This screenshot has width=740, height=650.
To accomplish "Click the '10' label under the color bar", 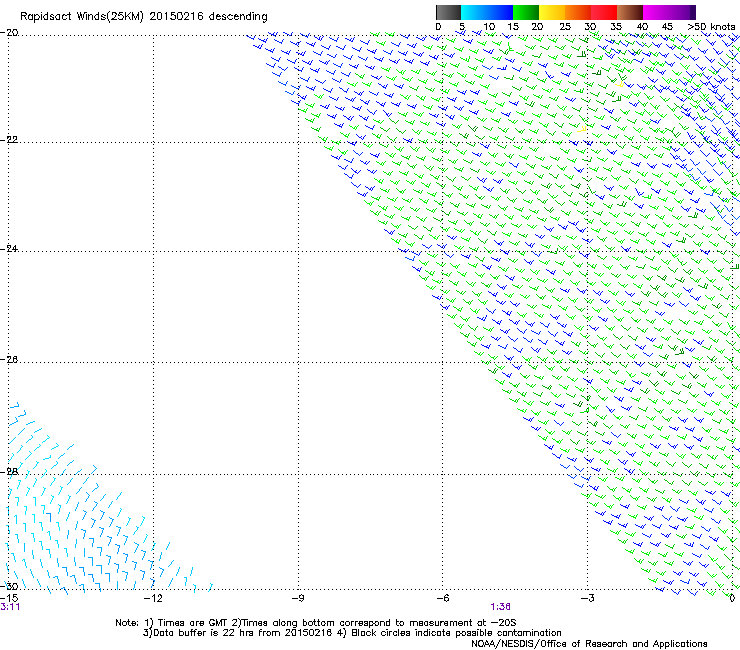I will (x=489, y=27).
